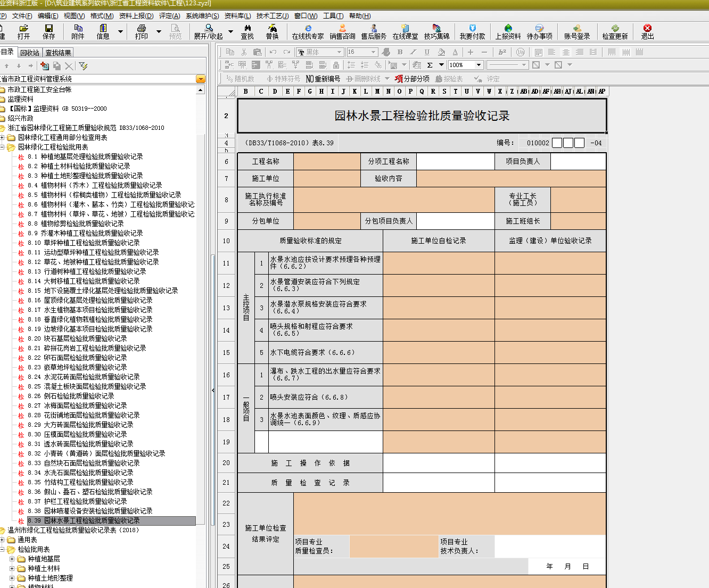This screenshot has width=709, height=588.
Task: Click the 我要付款 payment icon
Action: (x=472, y=32)
